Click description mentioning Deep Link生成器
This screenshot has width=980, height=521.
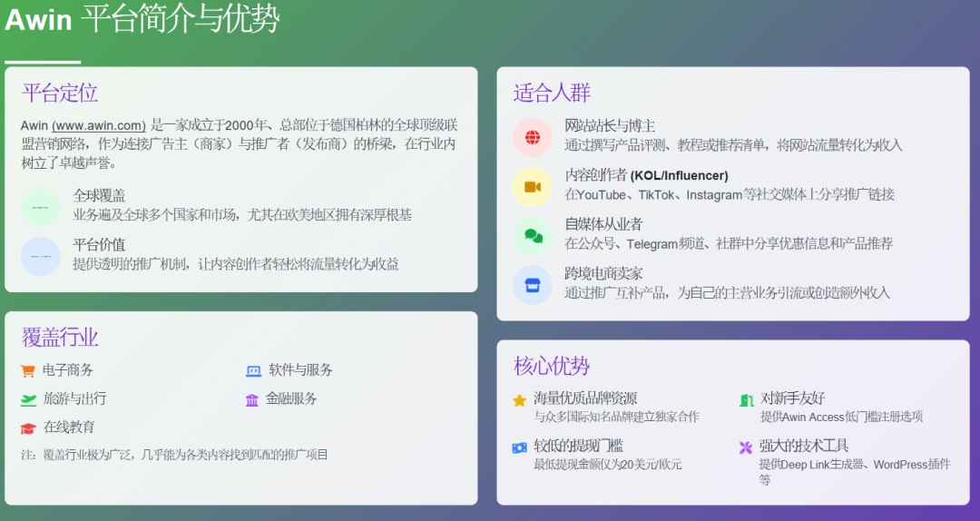855,472
